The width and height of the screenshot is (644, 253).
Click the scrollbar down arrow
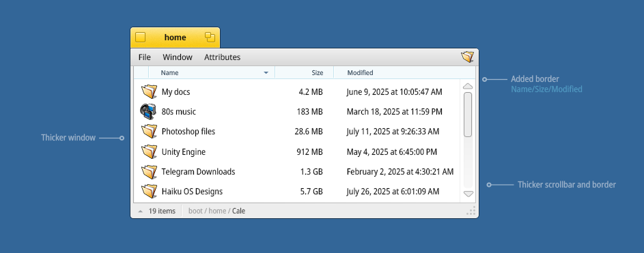468,194
